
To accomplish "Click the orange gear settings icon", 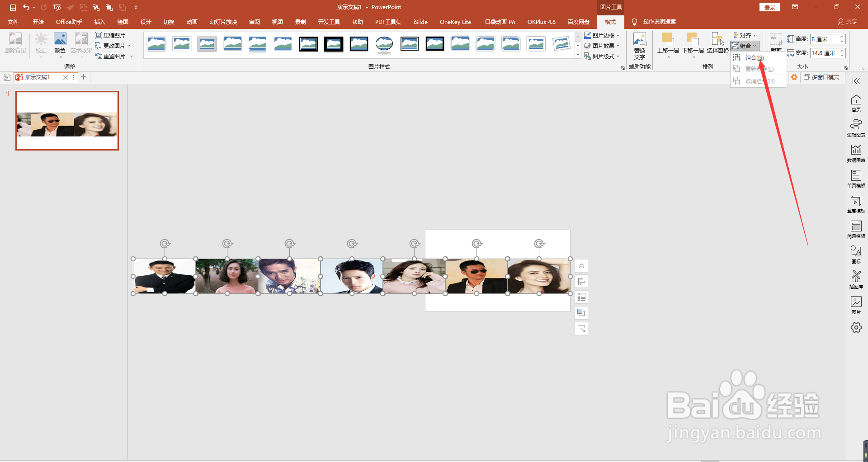I will coord(794,77).
